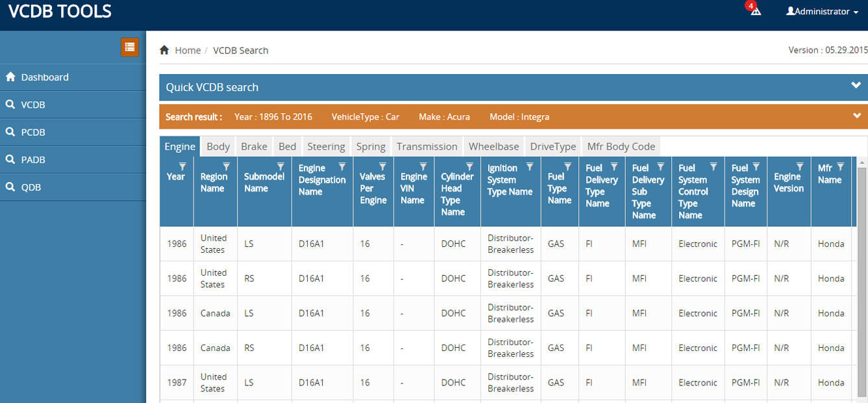Open the Administrator user dropdown
Screen dimensions: 868x403
[x=822, y=11]
